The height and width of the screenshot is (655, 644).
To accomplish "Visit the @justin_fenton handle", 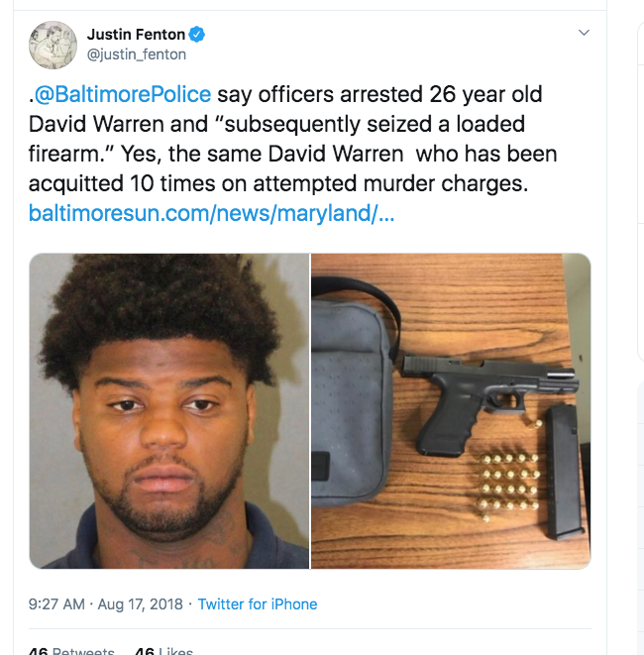I will point(136,55).
